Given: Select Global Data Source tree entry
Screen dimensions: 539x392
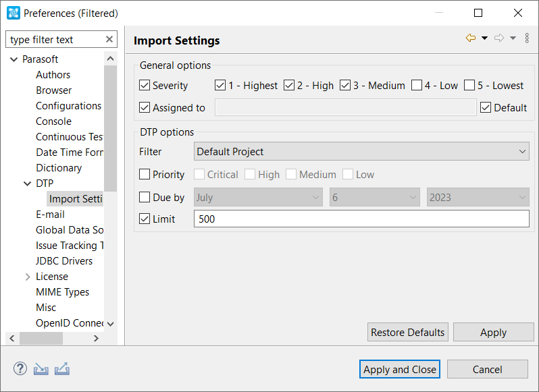Looking at the screenshot, I should pos(70,230).
